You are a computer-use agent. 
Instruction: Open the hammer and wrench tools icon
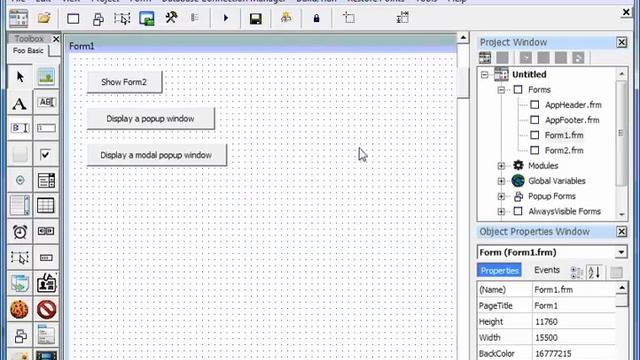[x=171, y=18]
